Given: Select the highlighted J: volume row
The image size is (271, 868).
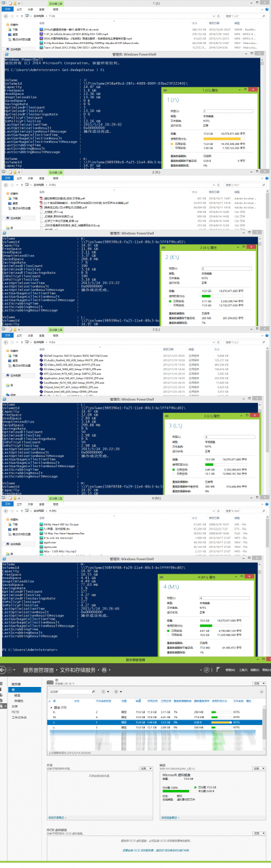Looking at the screenshot, I should [156, 722].
